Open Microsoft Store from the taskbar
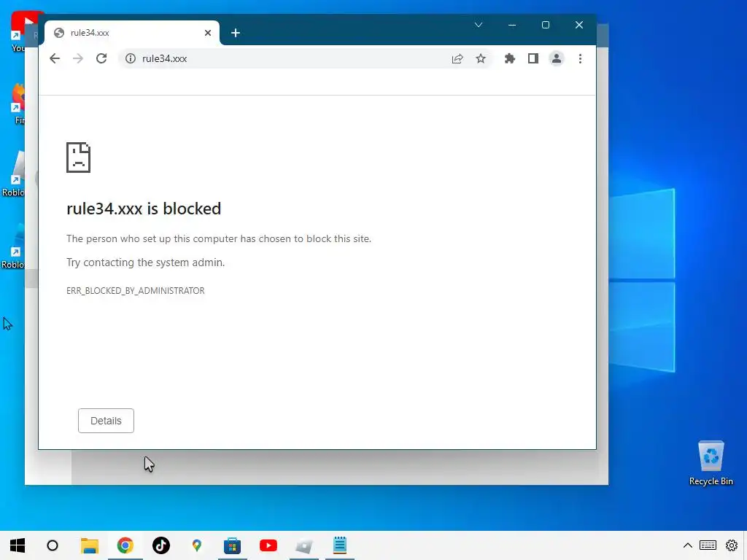 pyautogui.click(x=233, y=545)
